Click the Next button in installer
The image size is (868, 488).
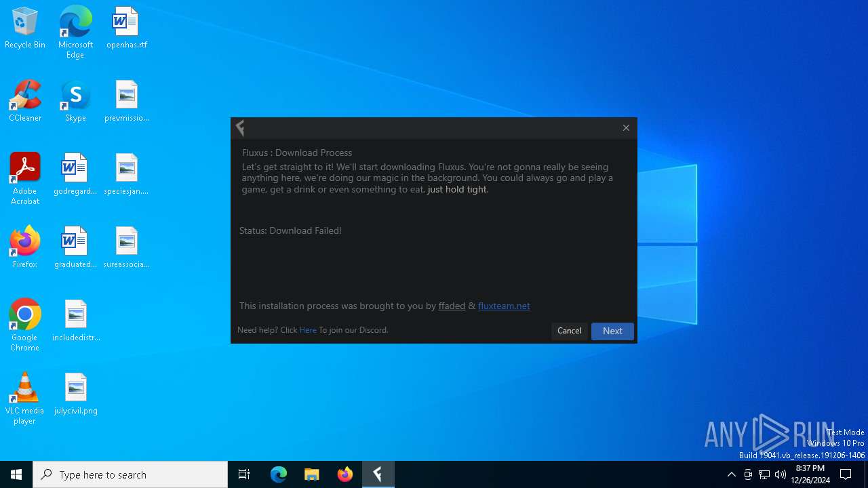point(612,331)
